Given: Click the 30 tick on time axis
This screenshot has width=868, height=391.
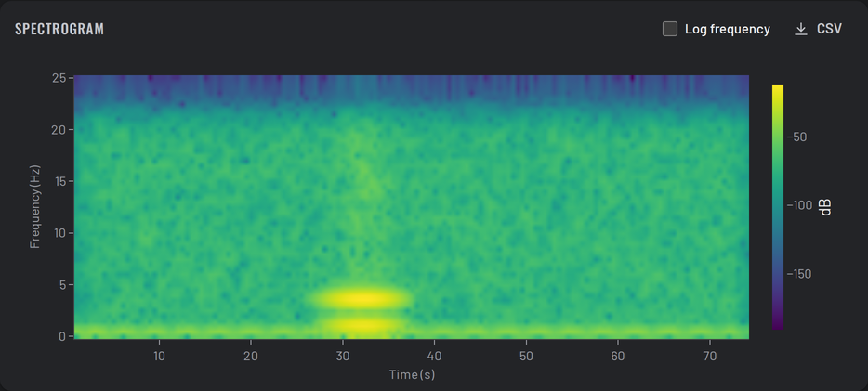Looking at the screenshot, I should pyautogui.click(x=343, y=356).
